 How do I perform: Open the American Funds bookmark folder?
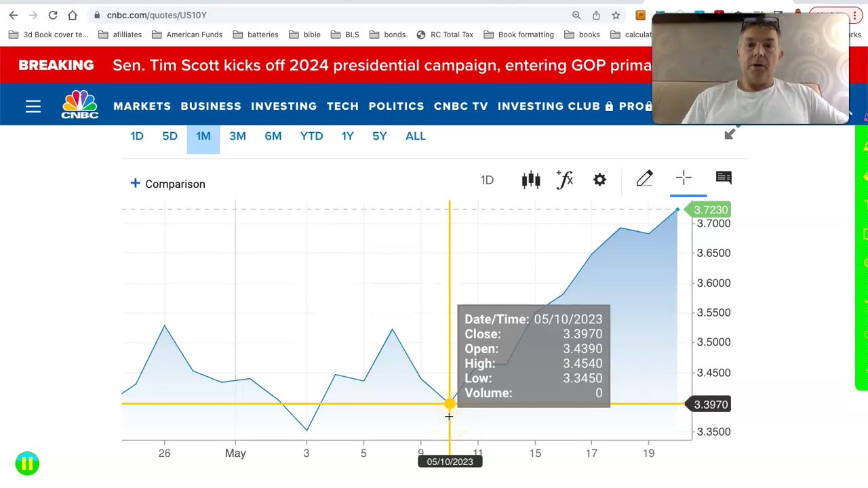pos(187,35)
